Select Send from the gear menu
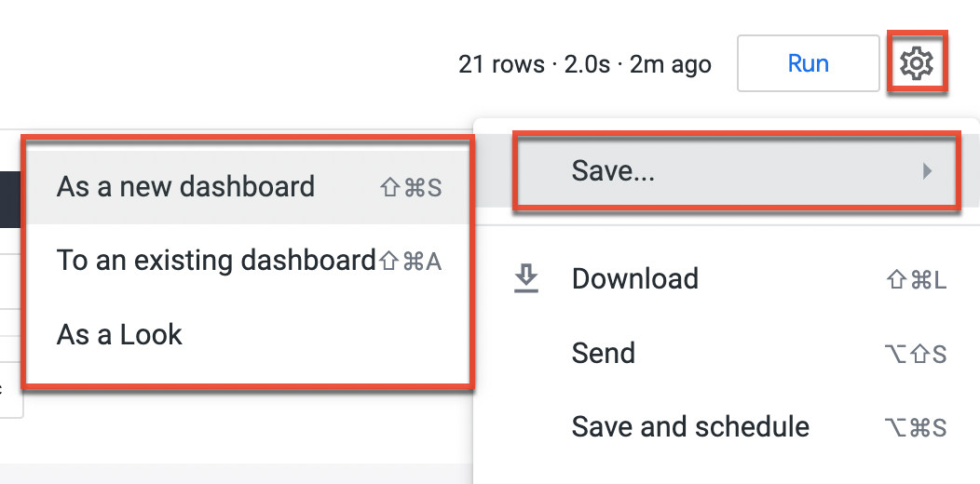 (x=603, y=353)
